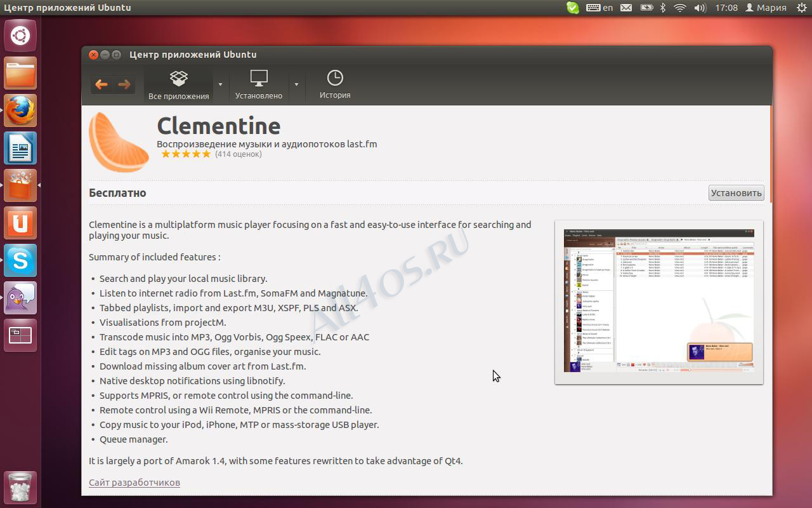Launch Firefox from the launcher
Viewport: 812px width, 508px height.
[20, 110]
